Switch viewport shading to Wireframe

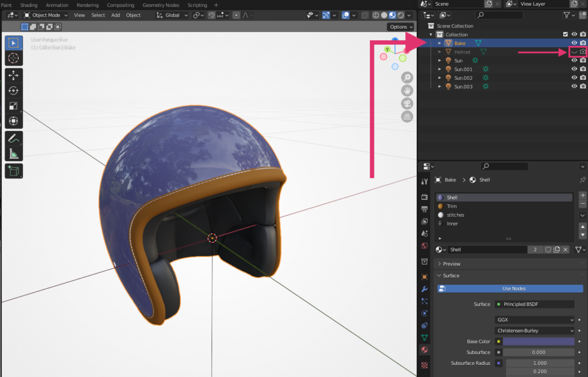pos(376,15)
